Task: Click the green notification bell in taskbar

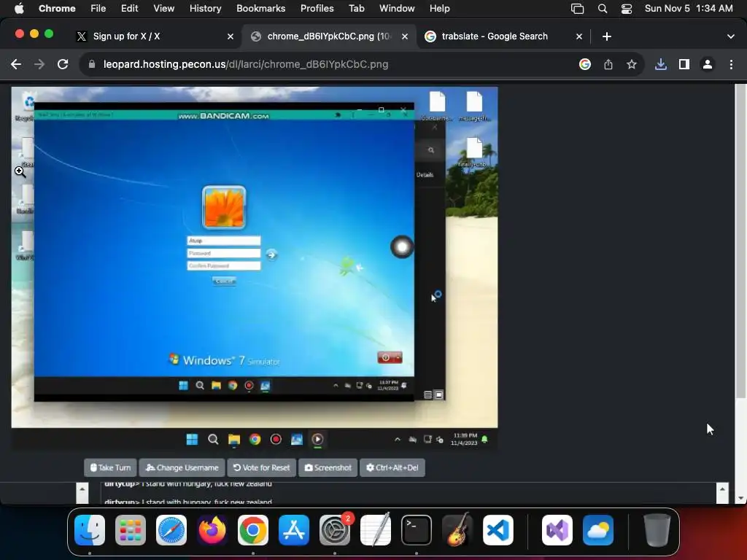Action: [x=484, y=440]
